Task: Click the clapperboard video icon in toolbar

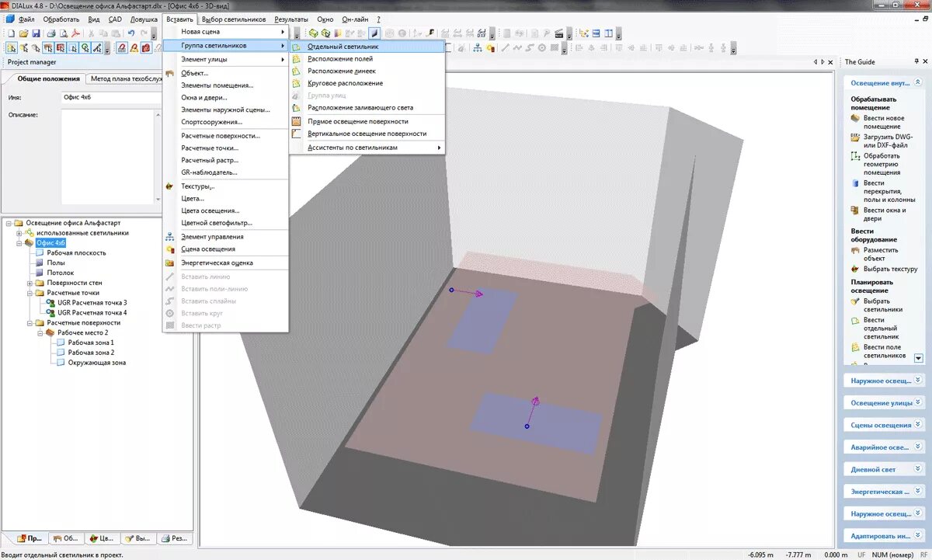Action: [558, 33]
